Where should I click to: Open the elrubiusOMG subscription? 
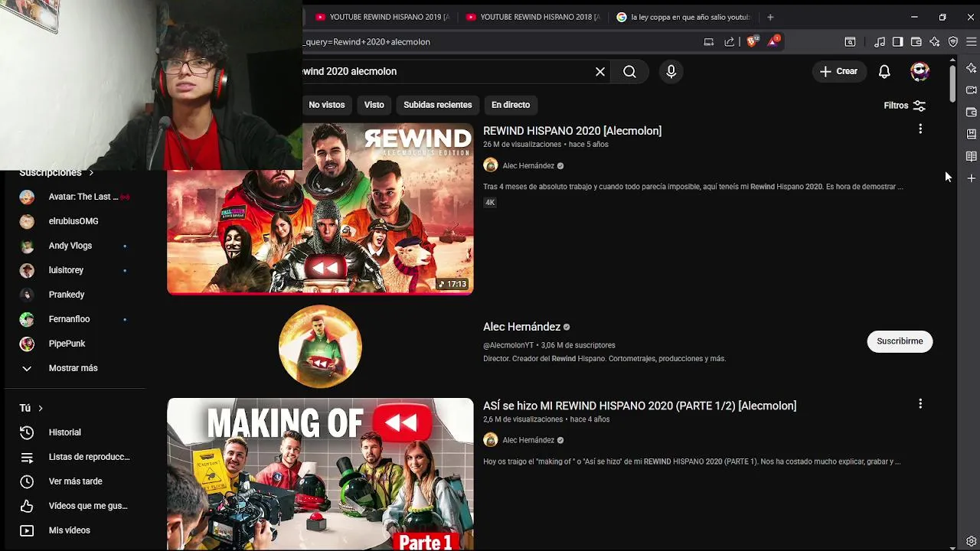(x=74, y=221)
